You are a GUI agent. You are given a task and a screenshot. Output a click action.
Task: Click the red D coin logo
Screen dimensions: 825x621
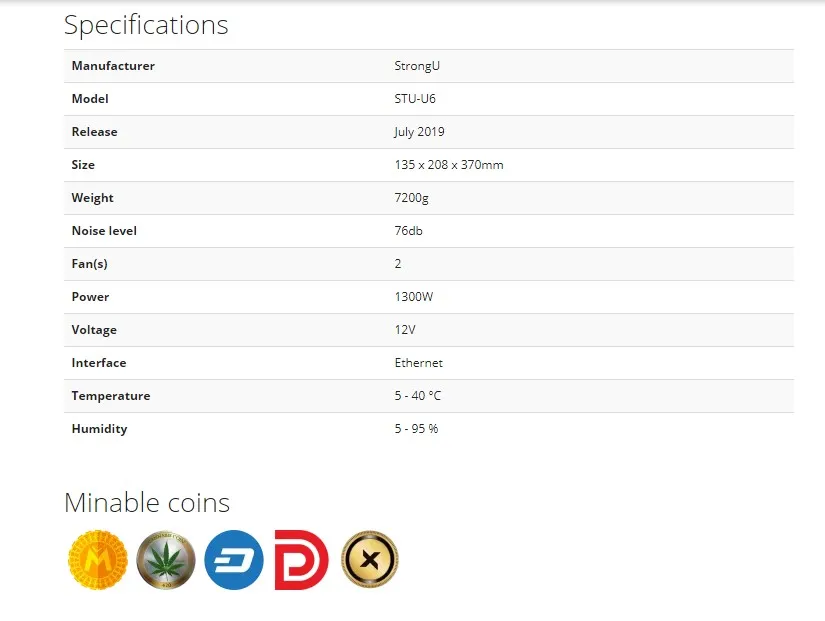click(301, 559)
